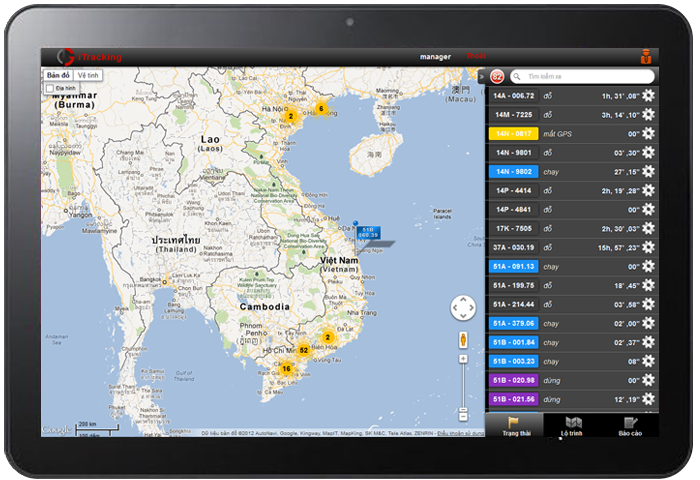Screen dimensions: 700x480
Task: Open settings gear for vehicle 14N - 9801
Action: (x=648, y=153)
